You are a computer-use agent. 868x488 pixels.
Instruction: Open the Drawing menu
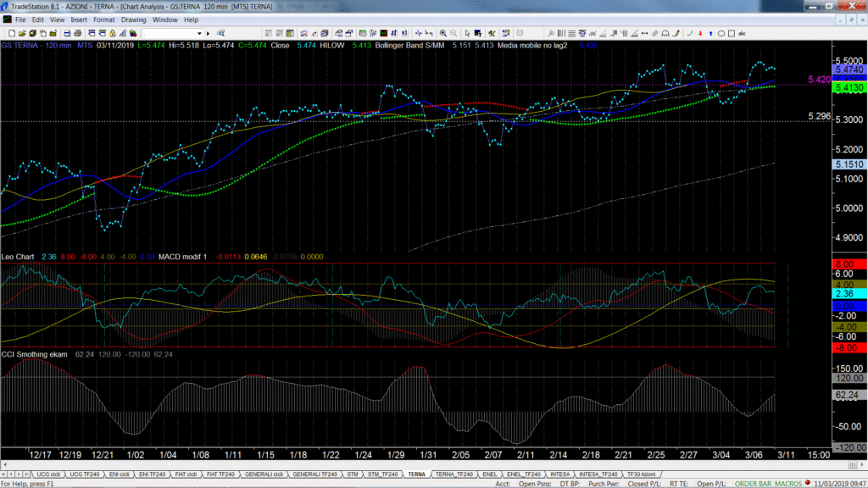coord(133,20)
